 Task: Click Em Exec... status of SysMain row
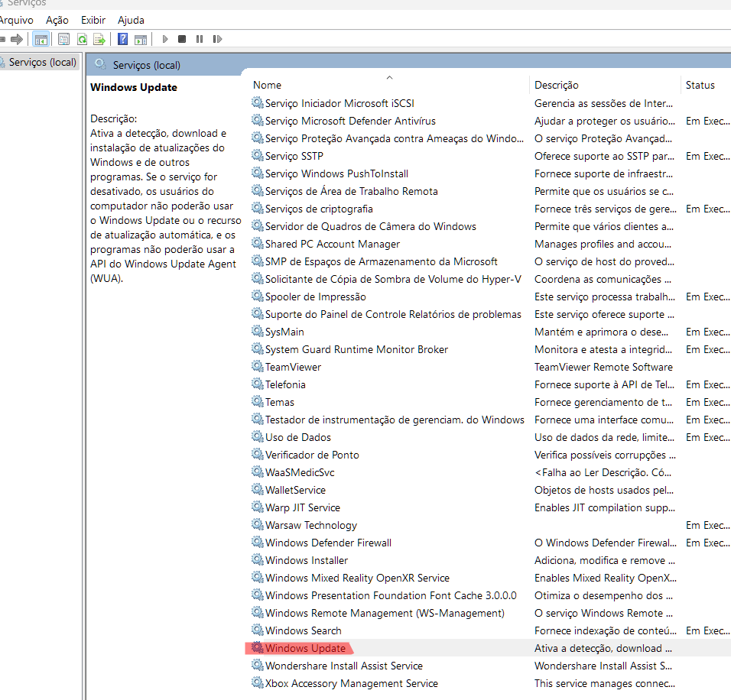point(707,332)
